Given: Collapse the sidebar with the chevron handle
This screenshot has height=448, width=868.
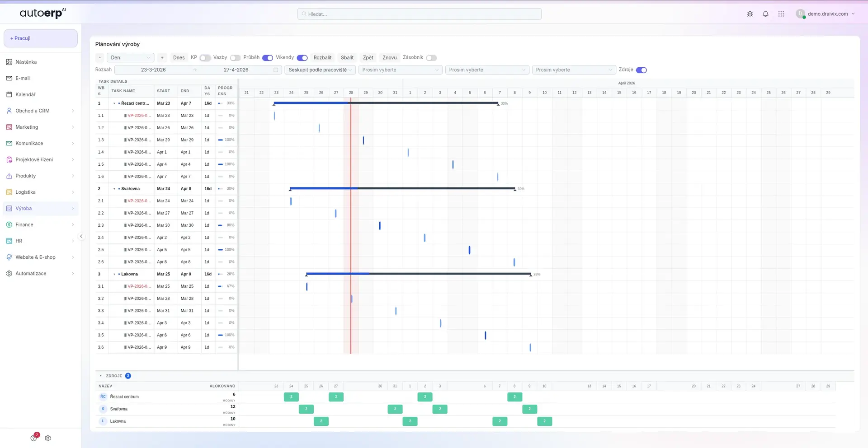Looking at the screenshot, I should pyautogui.click(x=81, y=236).
